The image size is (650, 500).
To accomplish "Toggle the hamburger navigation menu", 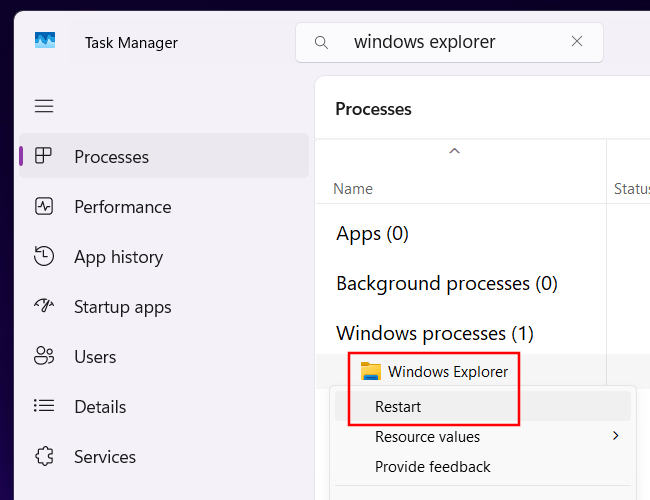I will (44, 106).
